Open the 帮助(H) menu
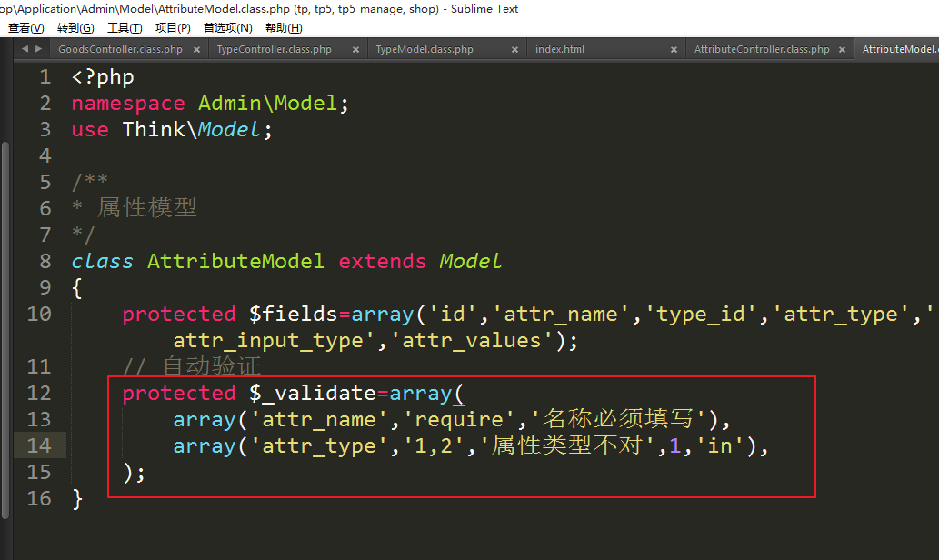939x560 pixels. click(284, 28)
